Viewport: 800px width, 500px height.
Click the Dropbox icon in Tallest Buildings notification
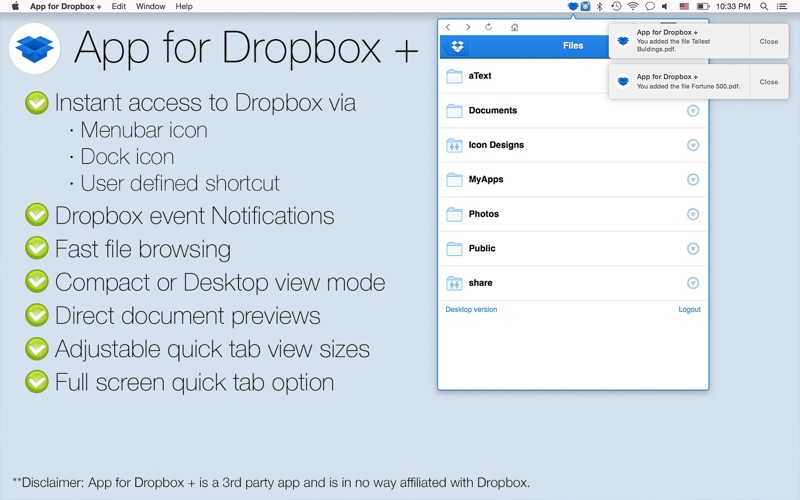[623, 41]
